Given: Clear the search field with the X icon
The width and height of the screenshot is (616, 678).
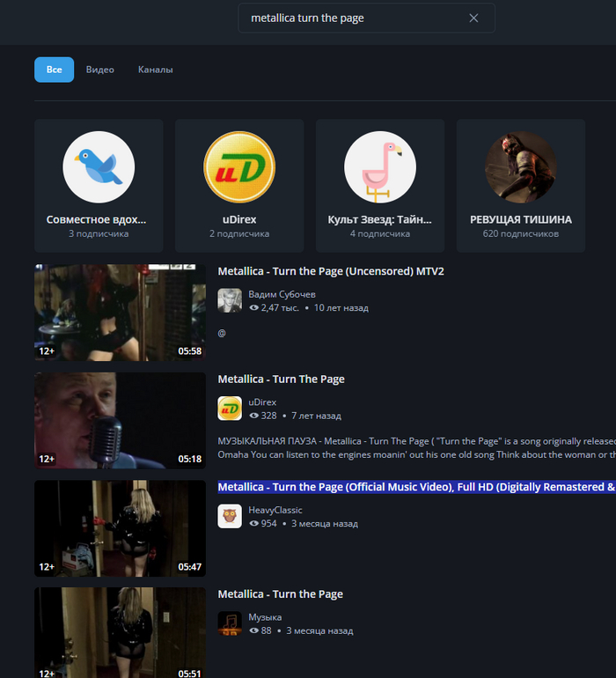Looking at the screenshot, I should click(473, 18).
